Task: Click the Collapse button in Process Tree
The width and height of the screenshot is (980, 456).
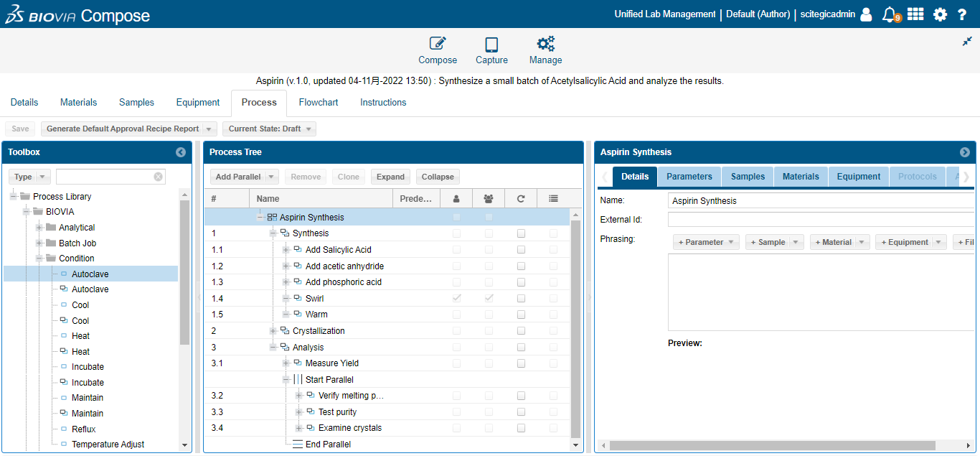Action: tap(438, 177)
